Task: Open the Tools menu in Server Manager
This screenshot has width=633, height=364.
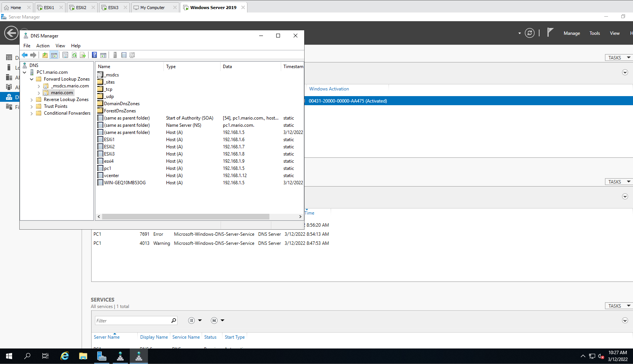Action: (x=594, y=33)
